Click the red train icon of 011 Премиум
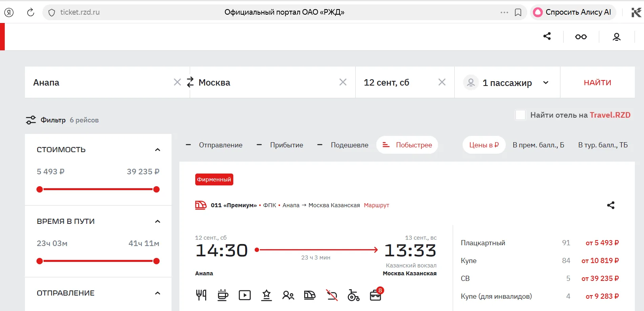This screenshot has width=644, height=311. [x=201, y=205]
